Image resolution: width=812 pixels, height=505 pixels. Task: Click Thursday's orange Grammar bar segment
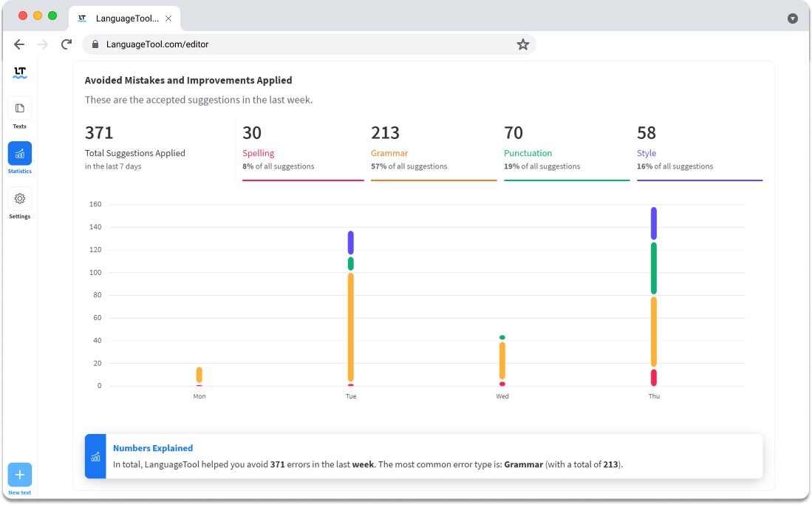654,332
